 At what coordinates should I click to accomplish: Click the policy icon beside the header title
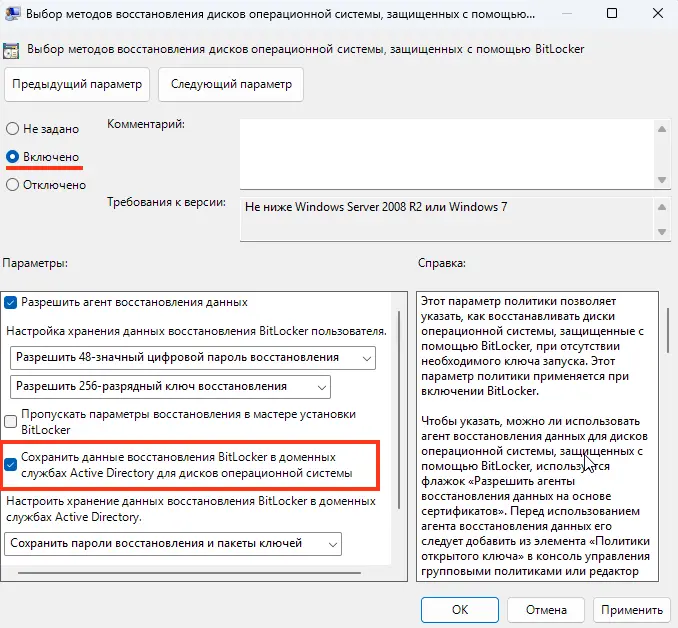point(13,49)
